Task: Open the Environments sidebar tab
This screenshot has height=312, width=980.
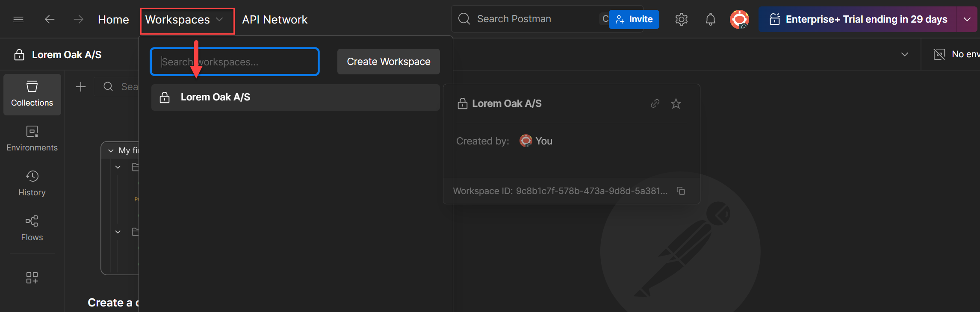Action: (x=32, y=138)
